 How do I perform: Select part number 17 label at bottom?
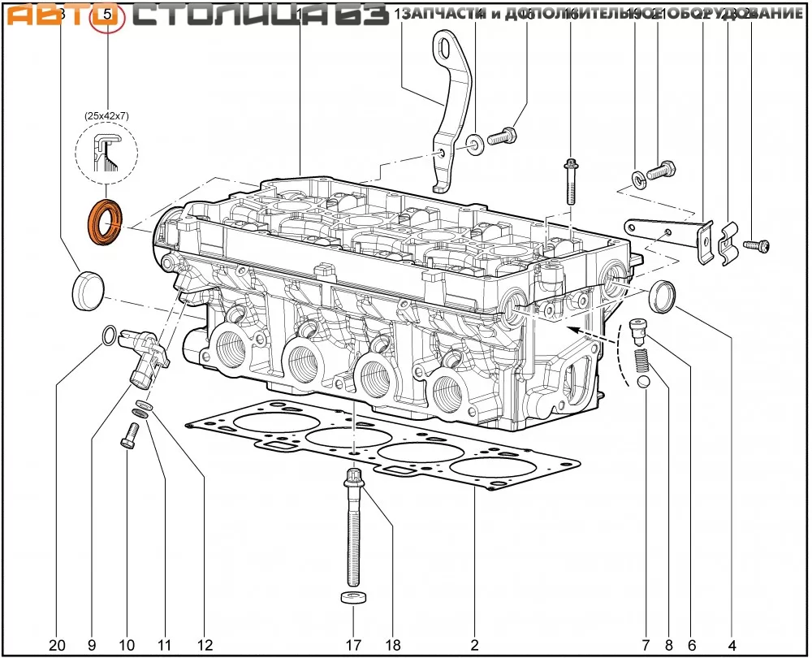click(x=352, y=646)
